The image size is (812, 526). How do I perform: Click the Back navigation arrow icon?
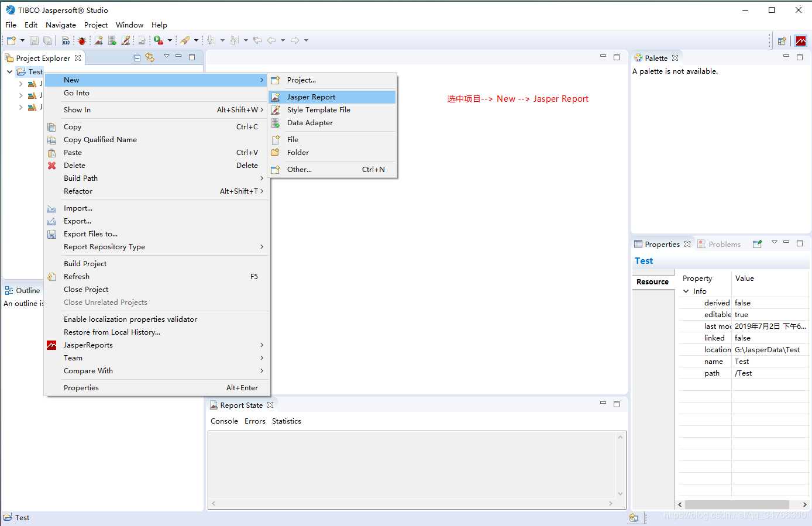coord(271,40)
